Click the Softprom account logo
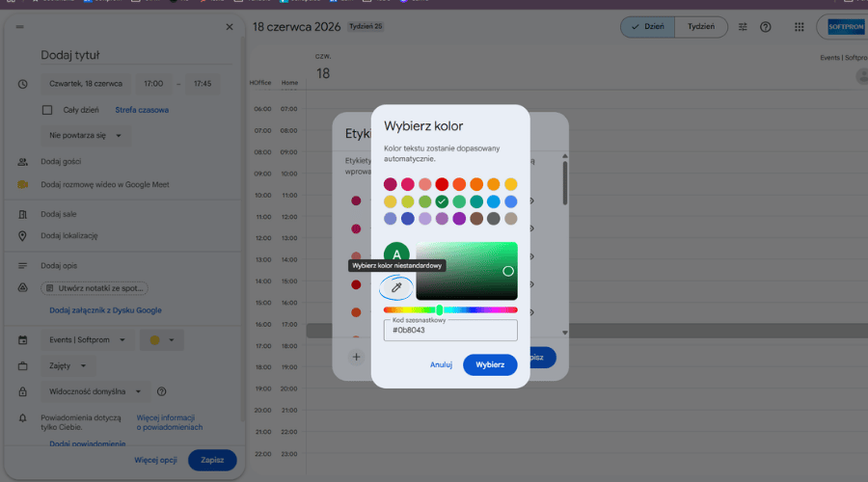868x482 pixels. 845,27
